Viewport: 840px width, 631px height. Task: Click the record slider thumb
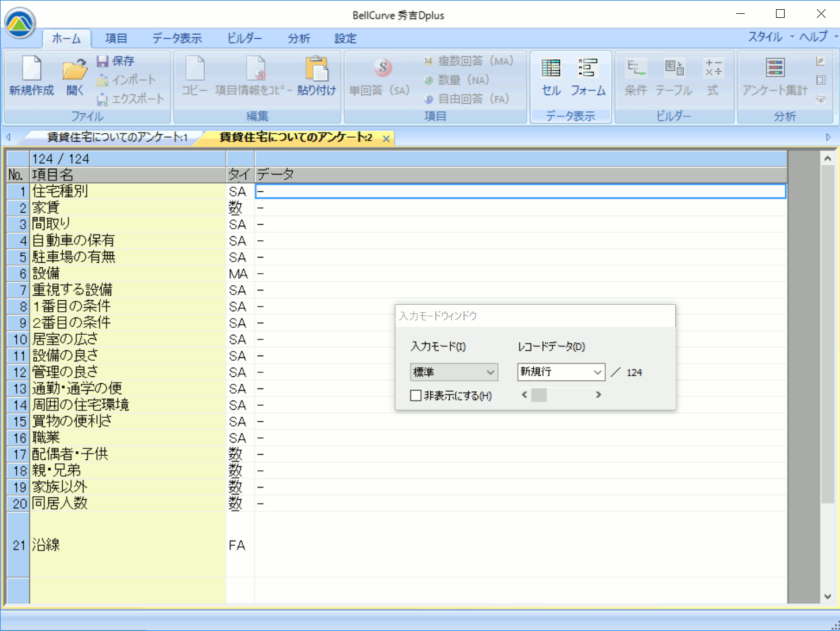[x=539, y=395]
